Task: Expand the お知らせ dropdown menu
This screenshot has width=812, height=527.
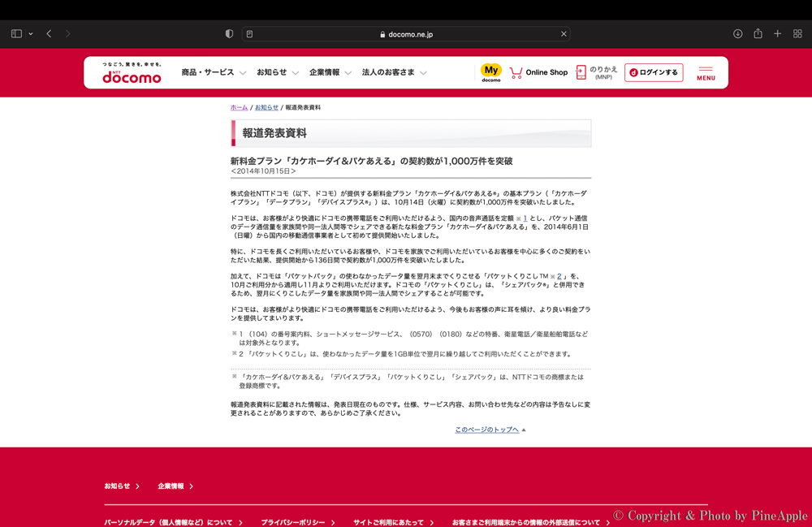Action: pyautogui.click(x=277, y=72)
